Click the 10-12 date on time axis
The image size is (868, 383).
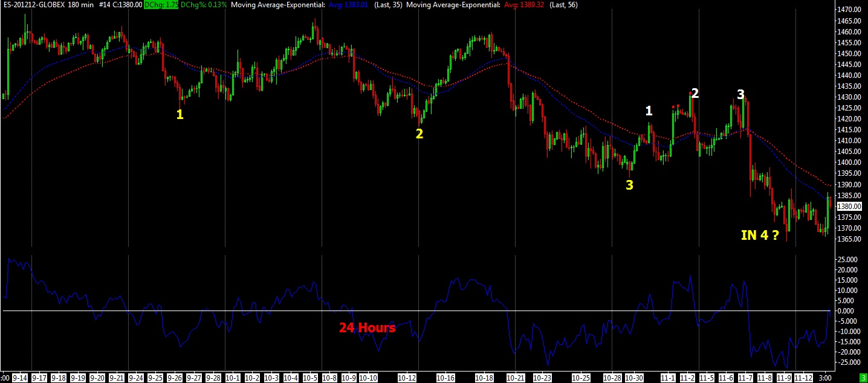click(406, 378)
